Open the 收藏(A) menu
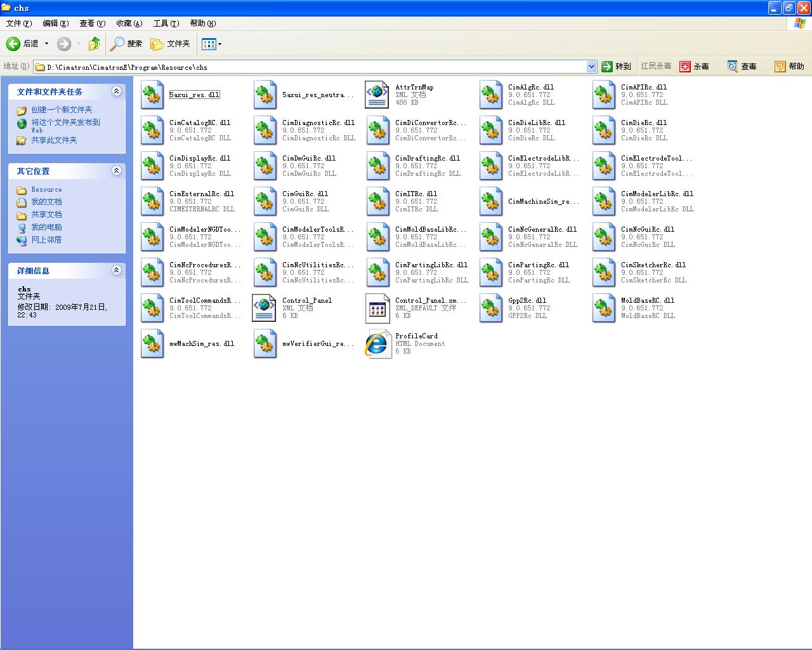The height and width of the screenshot is (650, 812). [129, 23]
